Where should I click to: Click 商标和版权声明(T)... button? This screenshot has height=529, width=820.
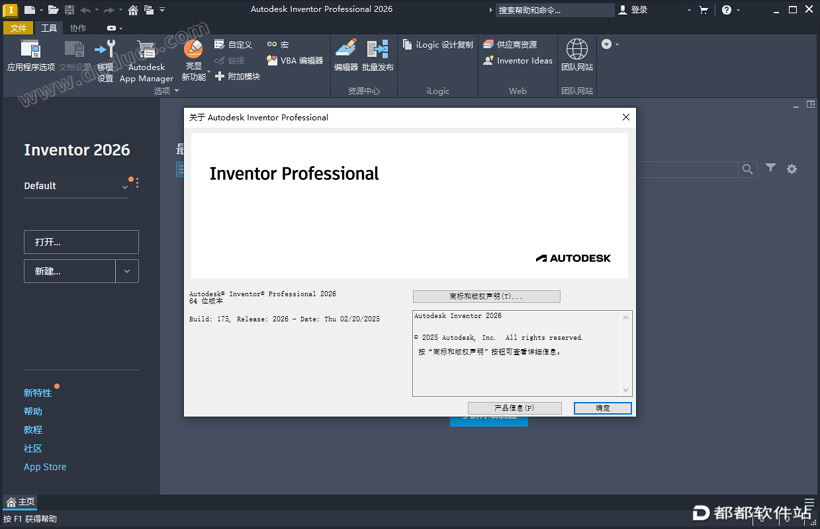[486, 296]
